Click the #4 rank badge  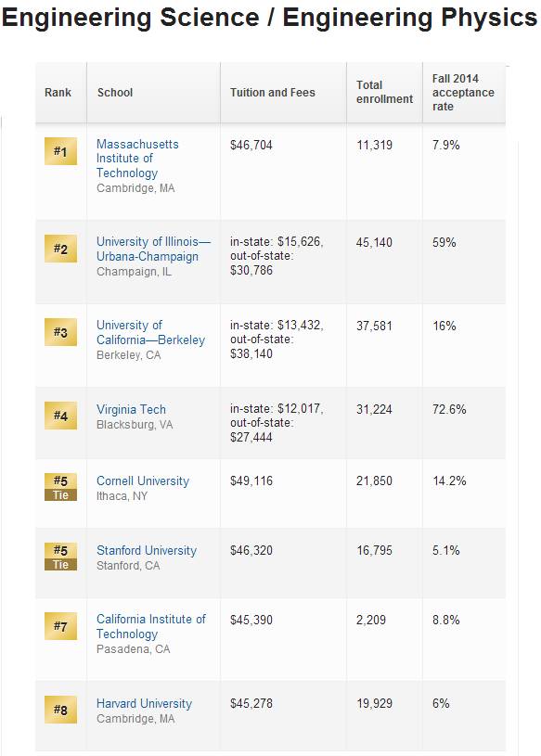pos(60,416)
